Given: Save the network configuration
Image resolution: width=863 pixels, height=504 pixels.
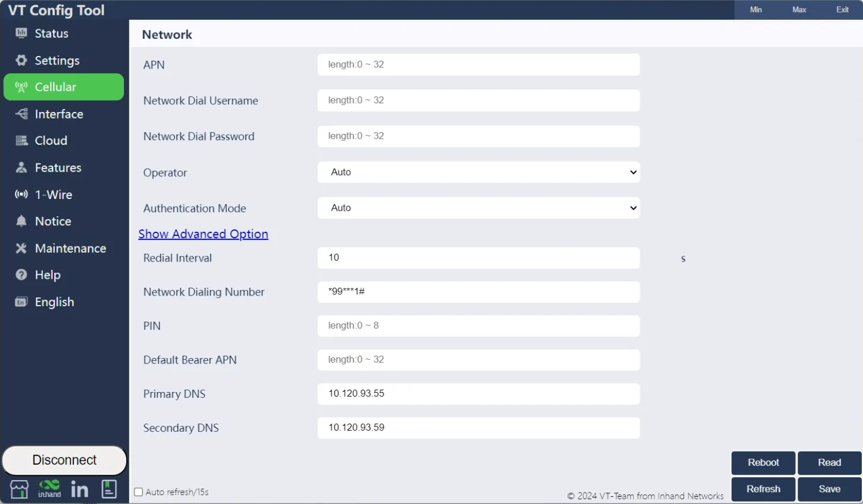Looking at the screenshot, I should pos(830,489).
